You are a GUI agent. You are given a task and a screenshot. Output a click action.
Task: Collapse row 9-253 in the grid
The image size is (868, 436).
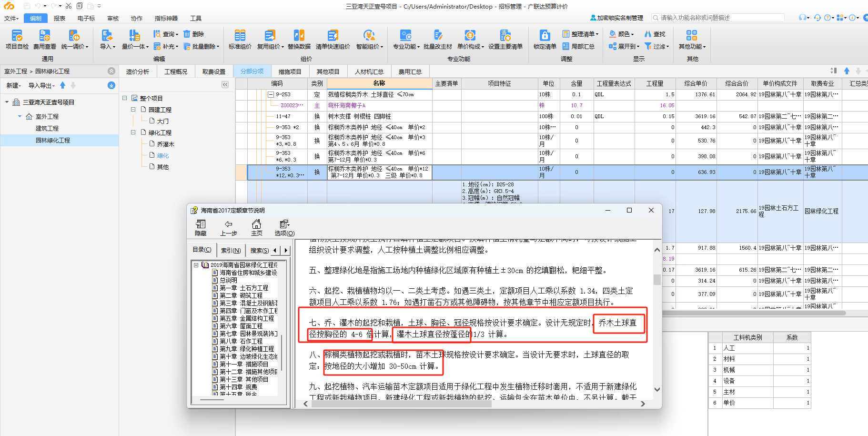pyautogui.click(x=271, y=94)
